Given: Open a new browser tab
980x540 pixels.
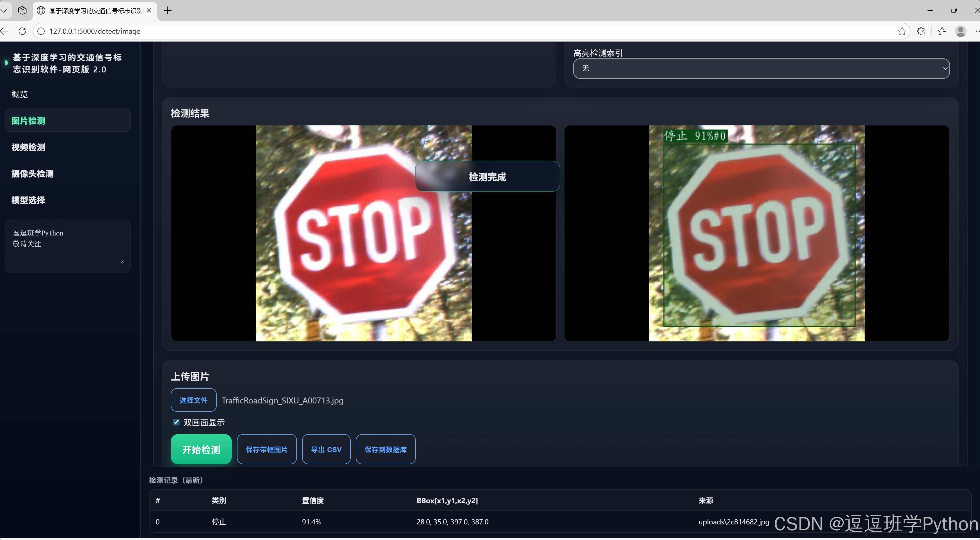Looking at the screenshot, I should 168,10.
